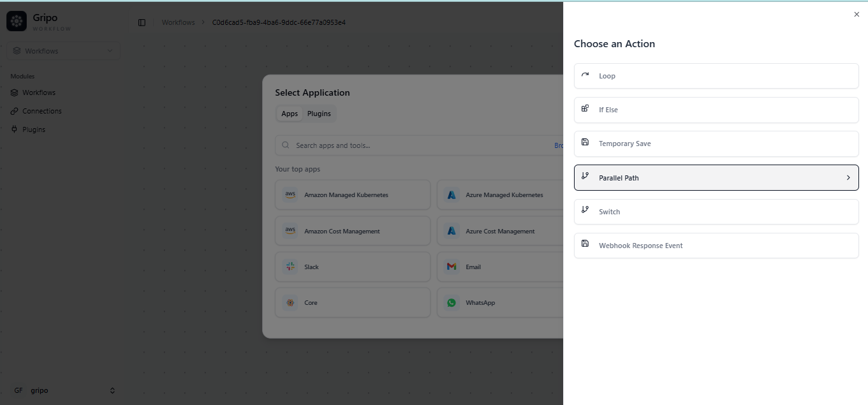
Task: Toggle the sidebar panel icon
Action: tap(142, 23)
